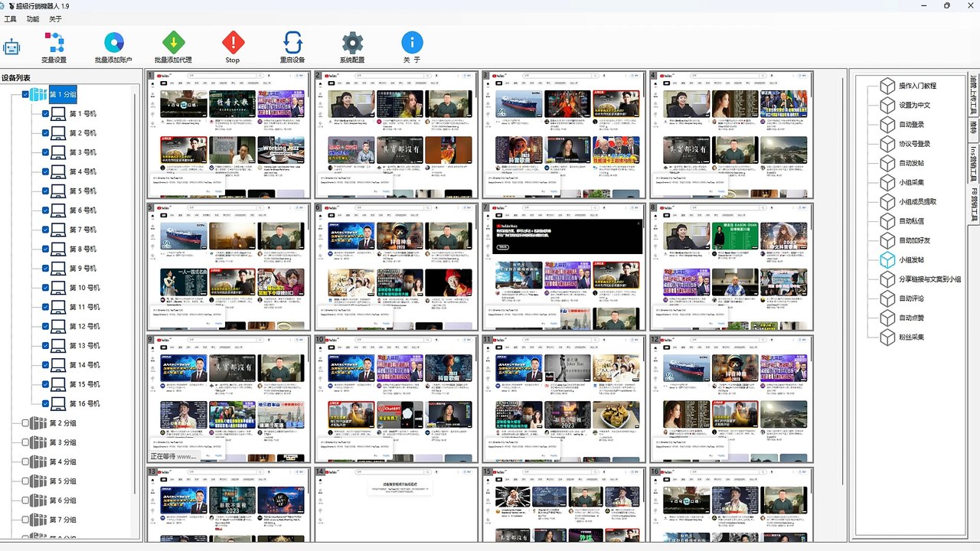Check the 第 3 分组 checkbox

(25, 442)
